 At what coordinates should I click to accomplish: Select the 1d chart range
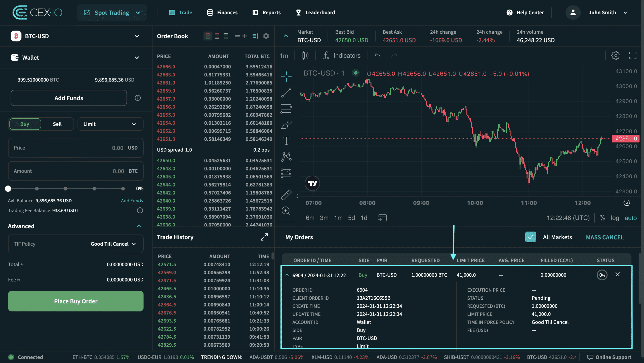pos(364,218)
